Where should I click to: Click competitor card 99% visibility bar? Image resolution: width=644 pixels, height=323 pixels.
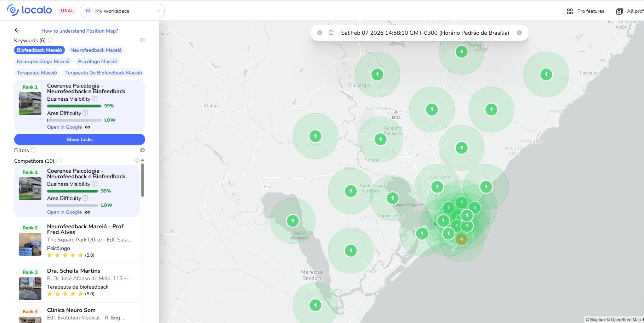click(x=73, y=191)
